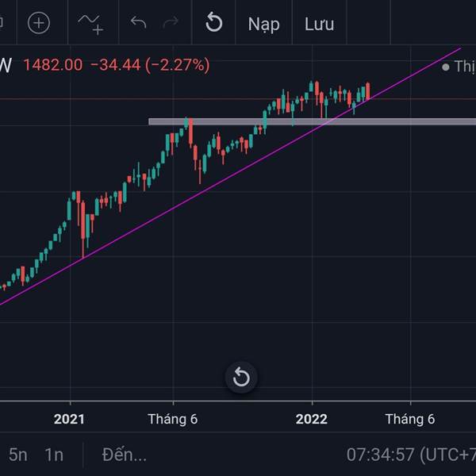Screen dimensions: 476x476
Task: Click the replay icon in top toolbar
Action: pyautogui.click(x=213, y=23)
